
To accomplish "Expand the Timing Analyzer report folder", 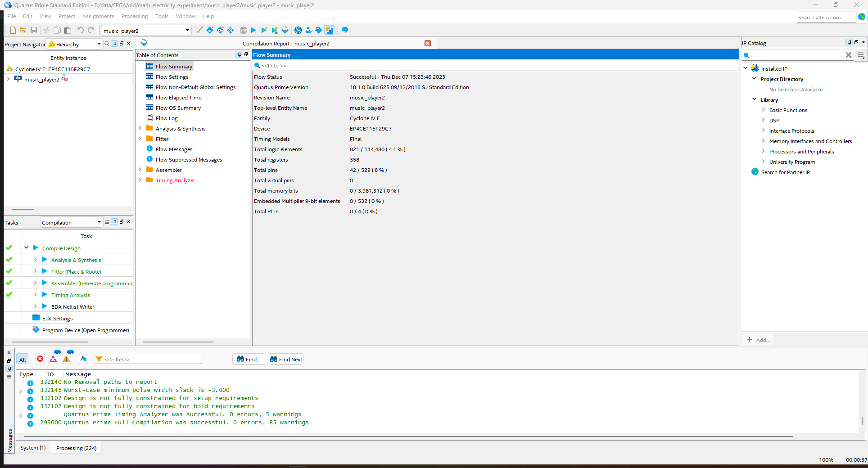I will point(140,180).
